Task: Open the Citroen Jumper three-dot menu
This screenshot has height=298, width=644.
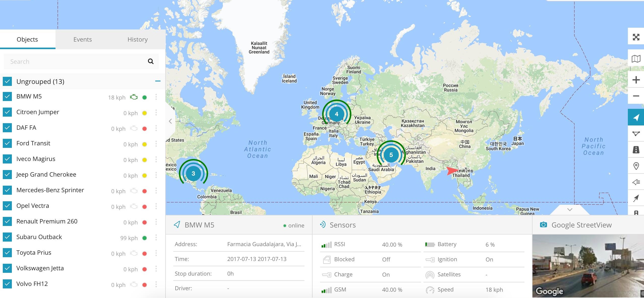Action: click(x=156, y=113)
